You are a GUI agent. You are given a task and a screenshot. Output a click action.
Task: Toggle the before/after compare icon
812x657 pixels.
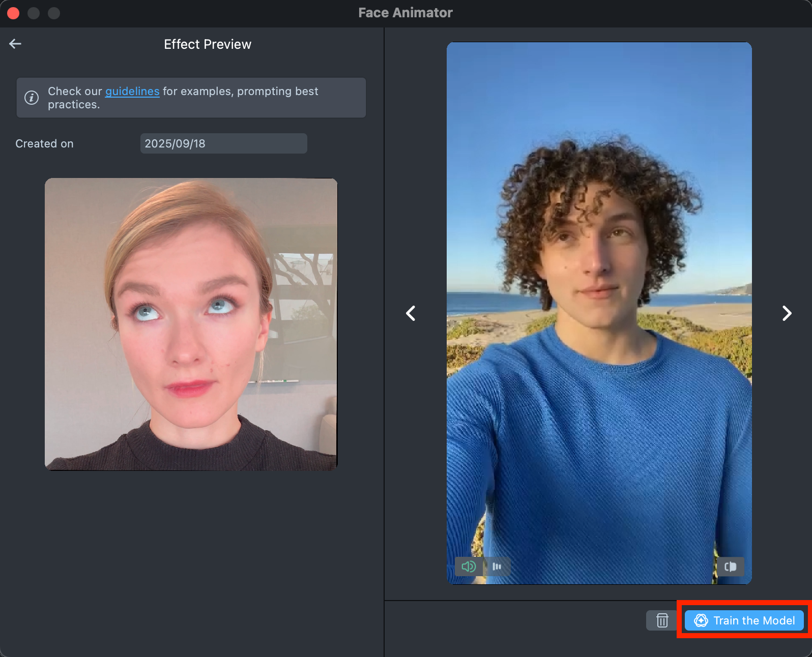(730, 566)
